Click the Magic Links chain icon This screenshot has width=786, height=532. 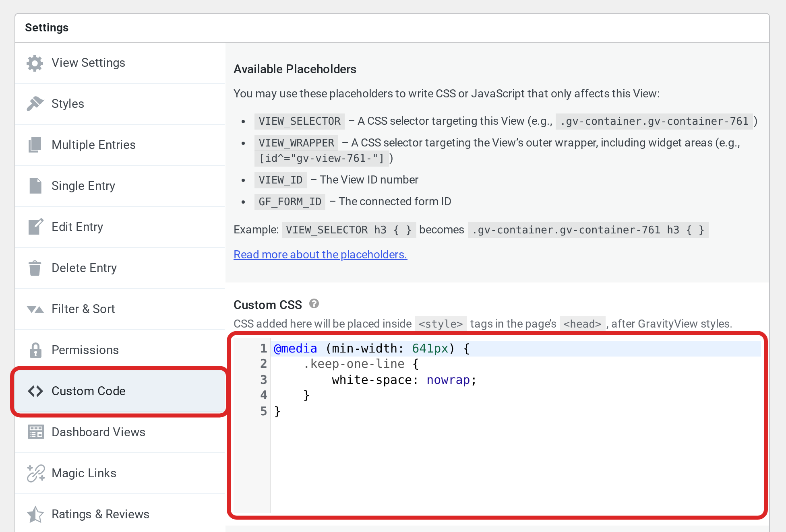coord(35,473)
